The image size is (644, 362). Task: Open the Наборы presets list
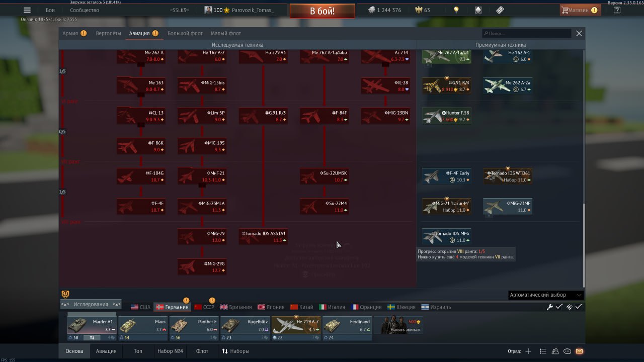tap(235, 351)
